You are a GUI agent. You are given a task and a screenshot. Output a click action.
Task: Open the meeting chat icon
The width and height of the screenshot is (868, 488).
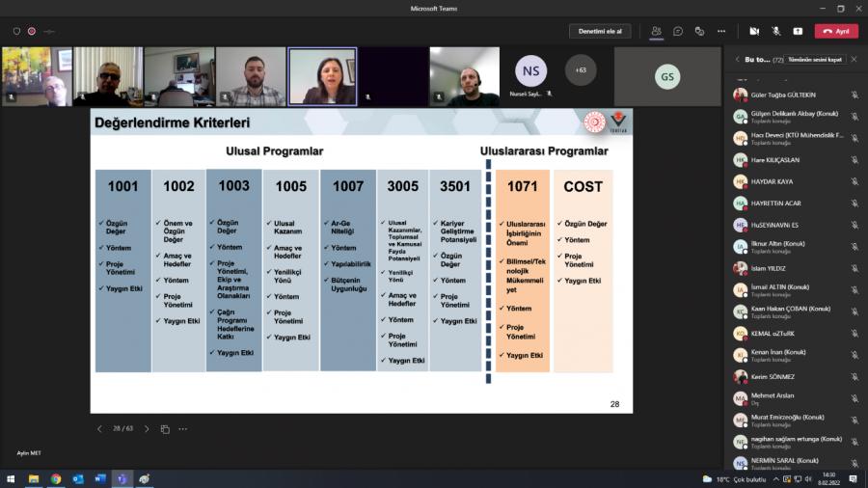(x=678, y=31)
